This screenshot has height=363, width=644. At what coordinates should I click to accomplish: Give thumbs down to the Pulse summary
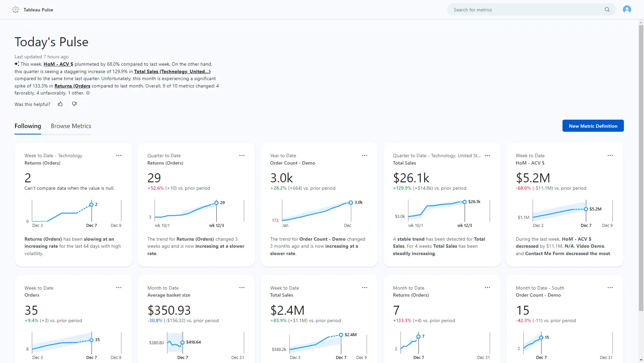point(74,104)
